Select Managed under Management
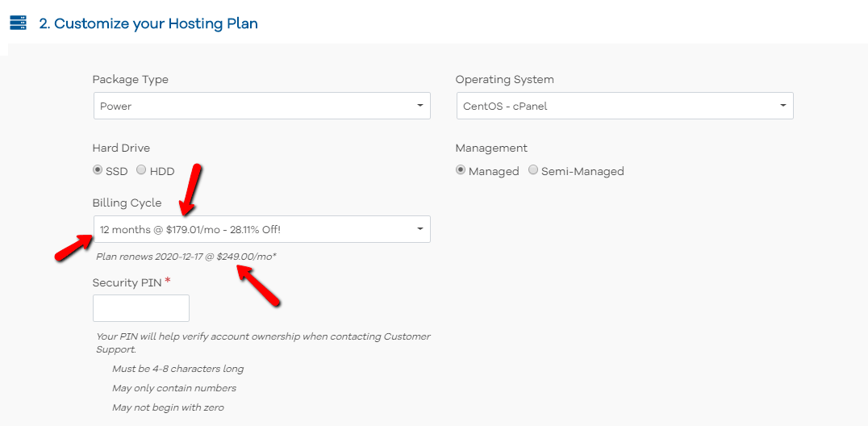The height and width of the screenshot is (426, 868). 461,170
